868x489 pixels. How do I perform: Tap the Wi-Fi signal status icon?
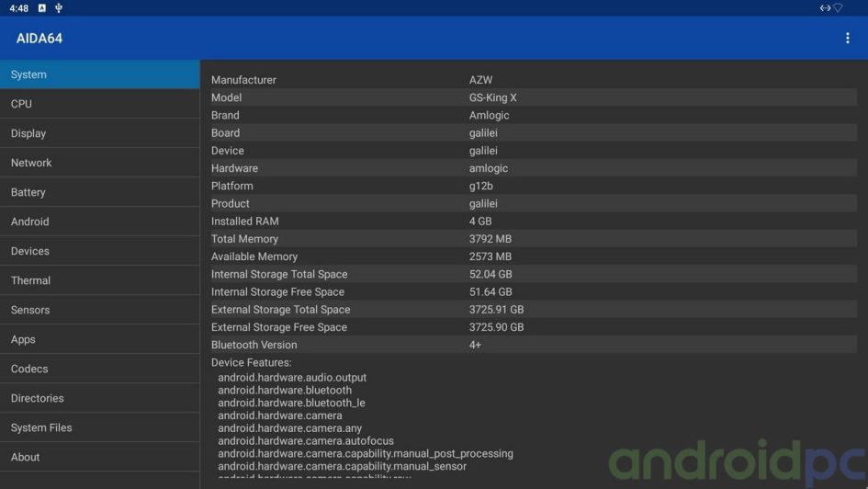[838, 7]
